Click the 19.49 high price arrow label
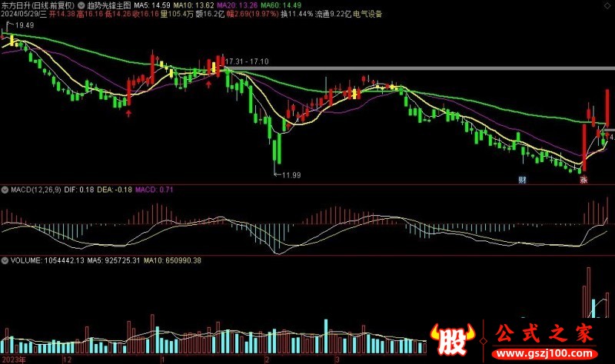Viewport: 615px width, 364px height. click(22, 25)
